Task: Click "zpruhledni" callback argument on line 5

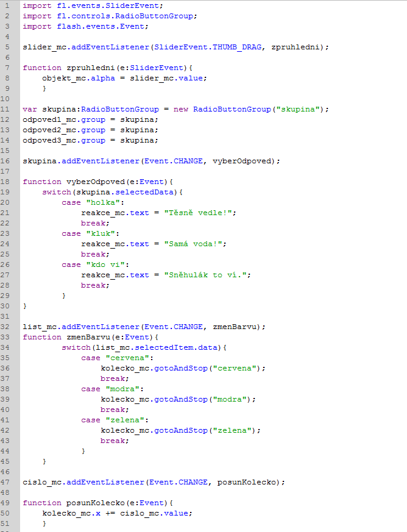Action: [x=296, y=47]
